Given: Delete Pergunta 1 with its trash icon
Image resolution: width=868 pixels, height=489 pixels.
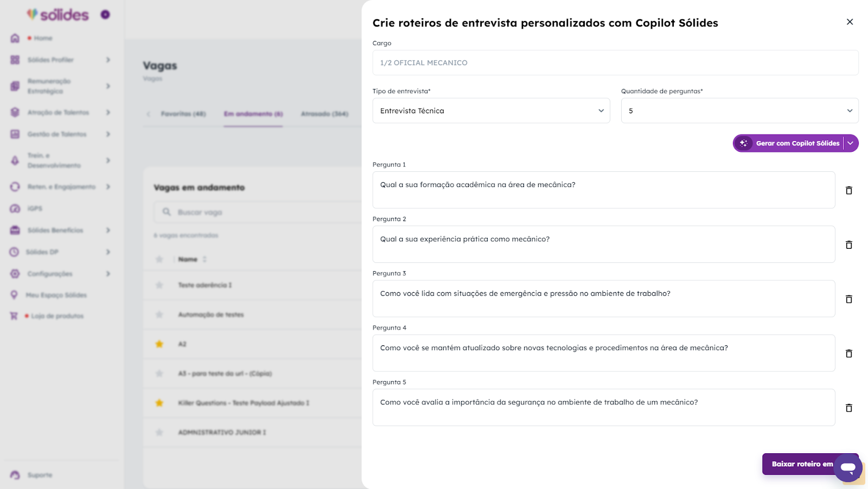Looking at the screenshot, I should click(849, 190).
